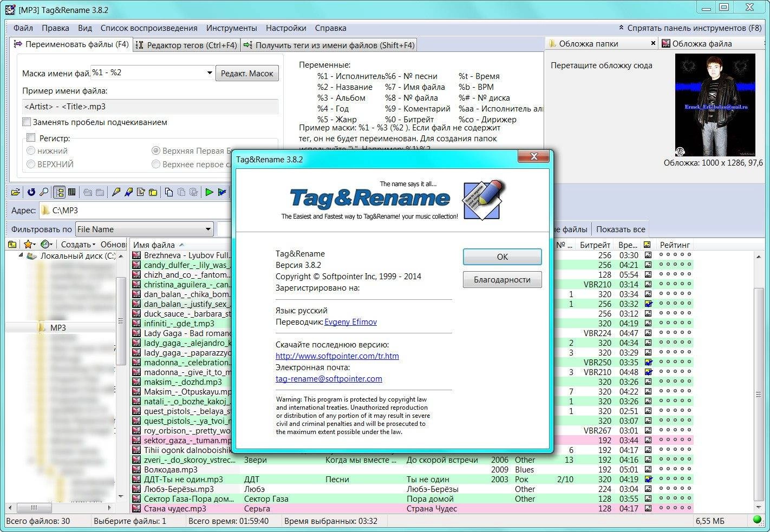770x532 pixels.
Task: Click the green play with checkmark icon
Action: coord(222,192)
